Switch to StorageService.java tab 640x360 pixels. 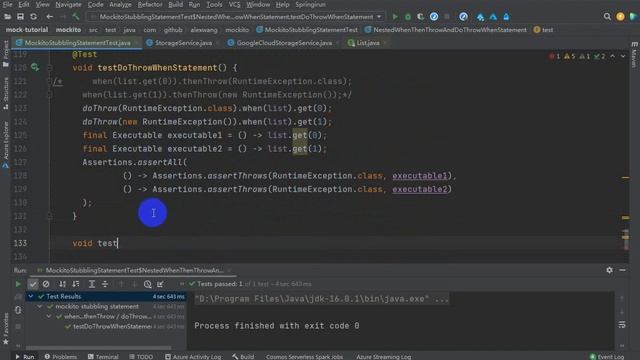coord(183,43)
